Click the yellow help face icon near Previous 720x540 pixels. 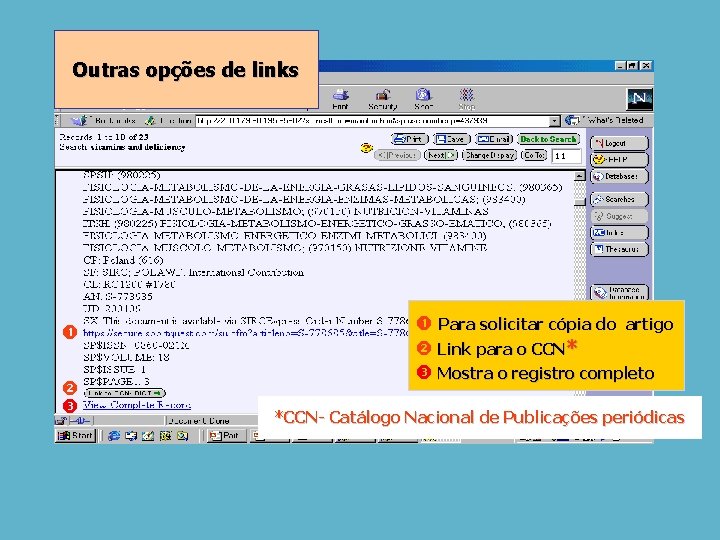click(x=366, y=148)
